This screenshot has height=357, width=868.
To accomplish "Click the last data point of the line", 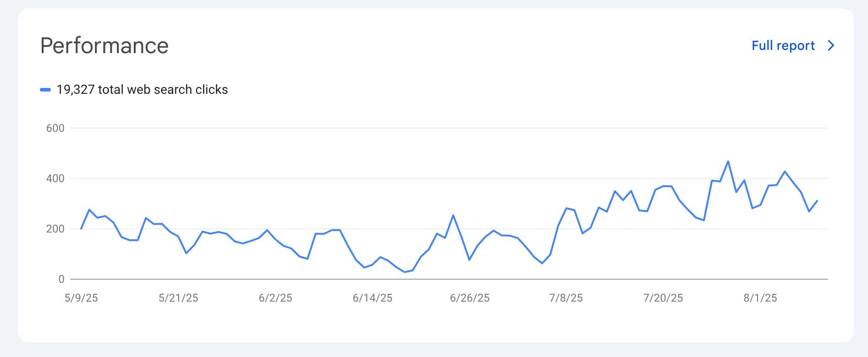I will pos(817,201).
